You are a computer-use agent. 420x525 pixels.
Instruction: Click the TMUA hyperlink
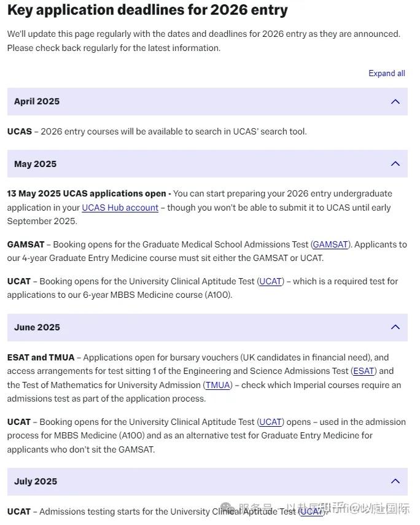[x=218, y=385]
